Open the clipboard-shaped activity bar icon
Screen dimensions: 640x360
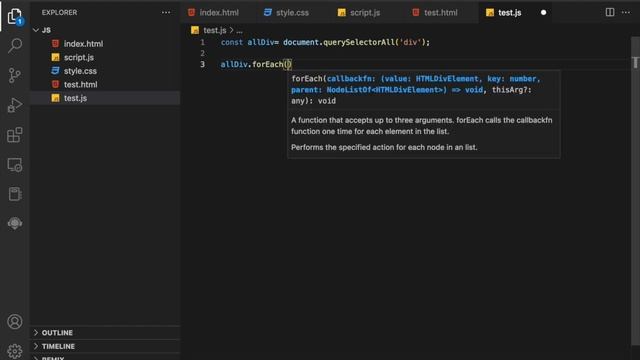[x=15, y=194]
